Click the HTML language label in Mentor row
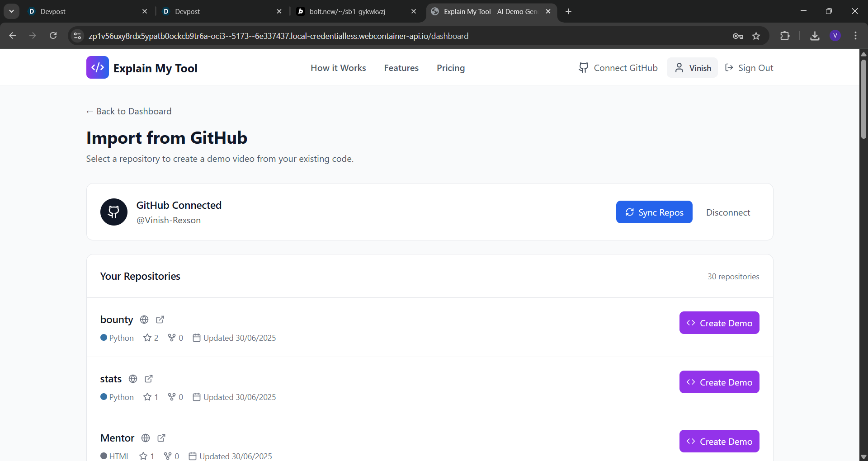 [x=119, y=456]
